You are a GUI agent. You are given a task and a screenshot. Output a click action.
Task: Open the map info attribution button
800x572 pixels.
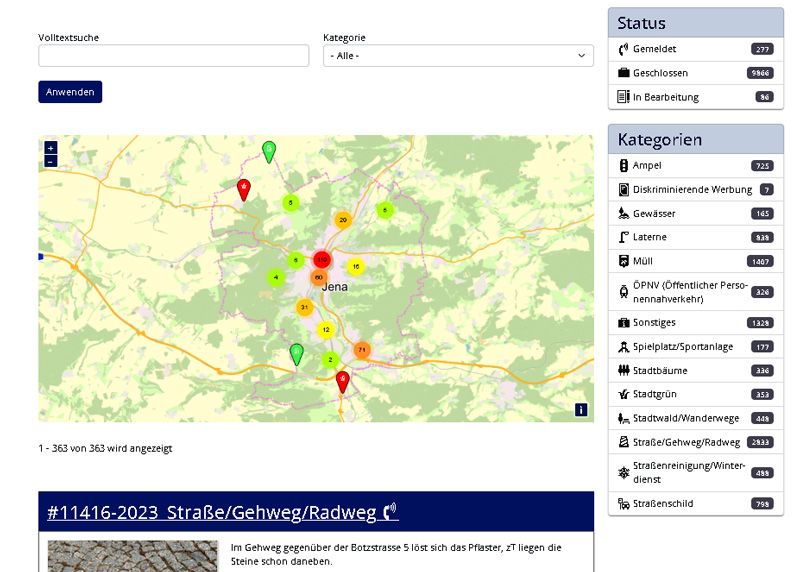coord(581,410)
